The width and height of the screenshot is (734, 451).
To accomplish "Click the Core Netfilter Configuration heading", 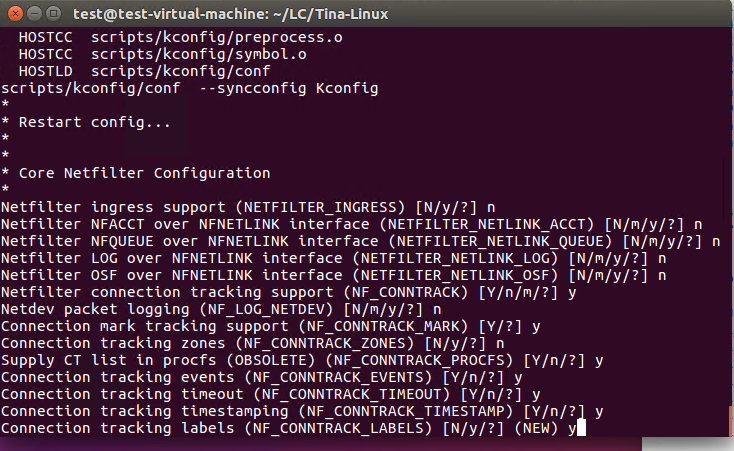I will pyautogui.click(x=144, y=173).
